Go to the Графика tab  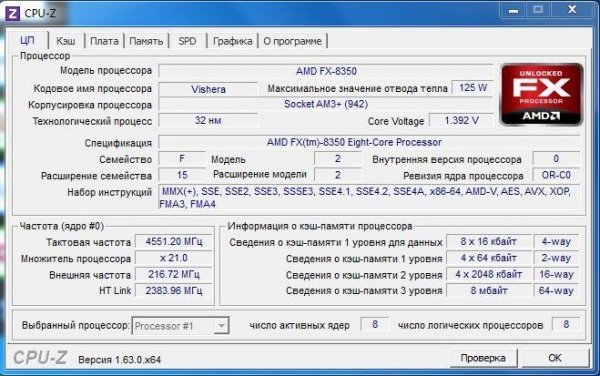tap(232, 41)
